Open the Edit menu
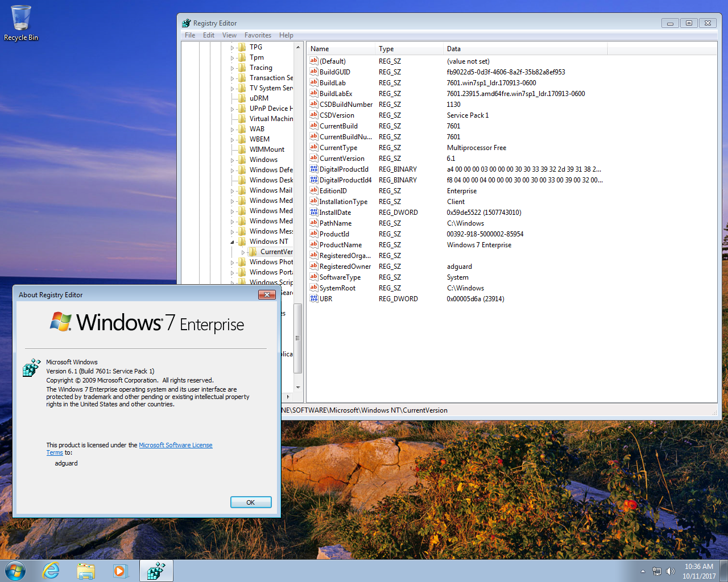 click(209, 35)
